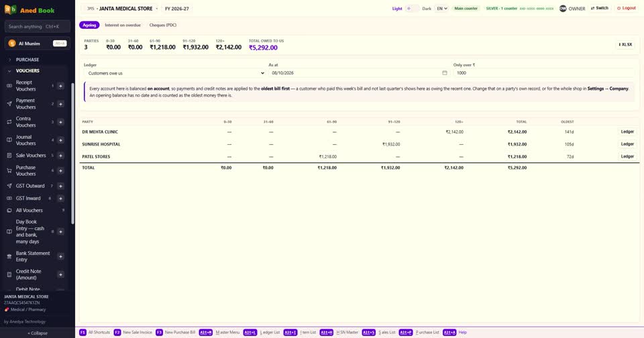
Task: Click F2 New Sale Invoice shortcut
Action: click(133, 332)
